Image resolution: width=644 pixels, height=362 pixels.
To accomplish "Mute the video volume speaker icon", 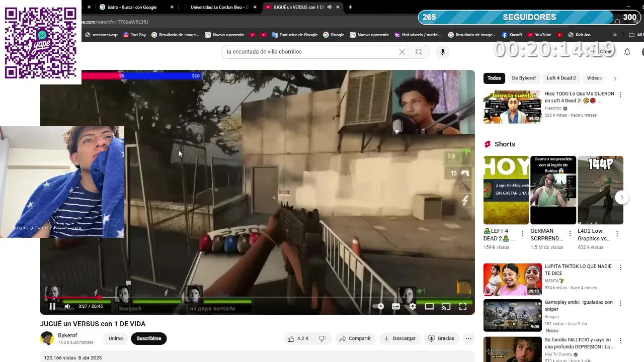I will [67, 306].
